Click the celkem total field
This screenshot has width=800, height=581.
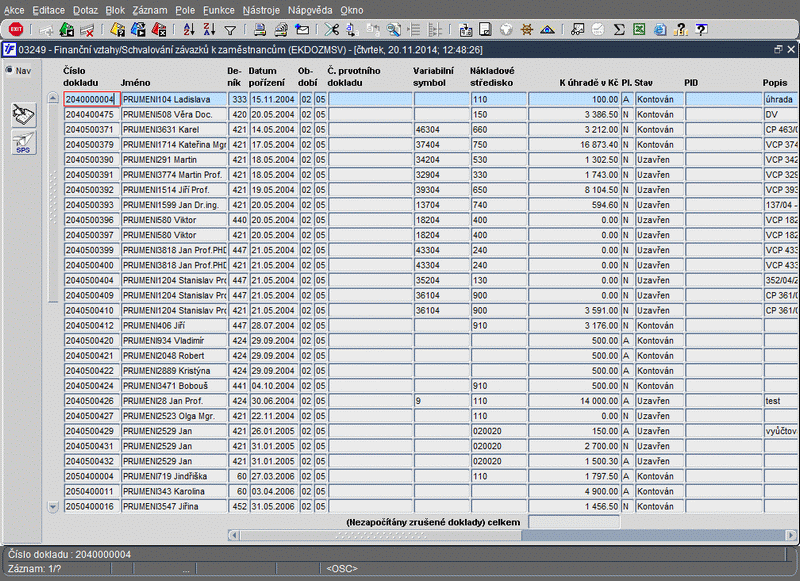(574, 522)
